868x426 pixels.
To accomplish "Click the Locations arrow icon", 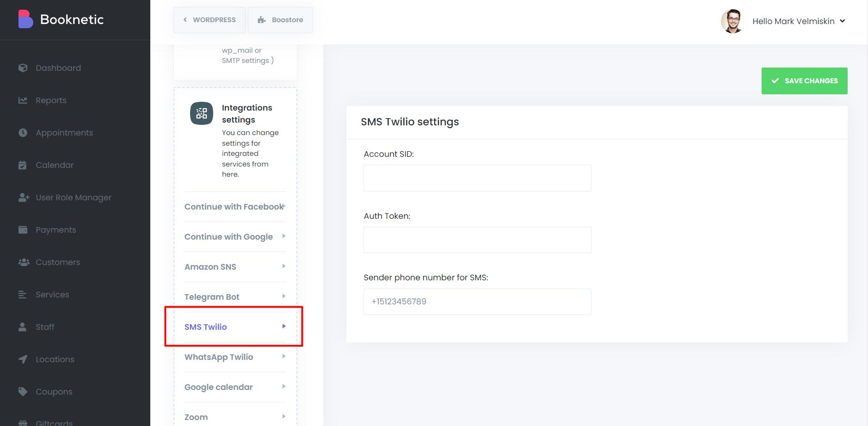I will [x=23, y=359].
